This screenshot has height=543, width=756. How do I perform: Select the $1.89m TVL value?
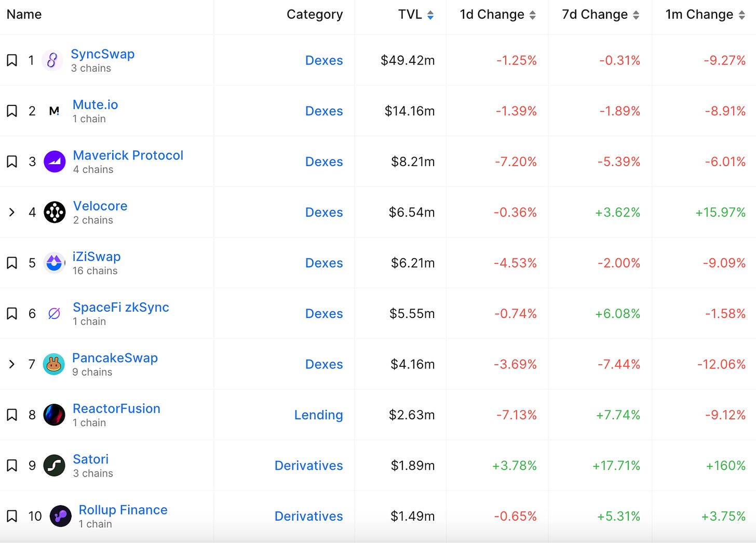[x=413, y=466]
